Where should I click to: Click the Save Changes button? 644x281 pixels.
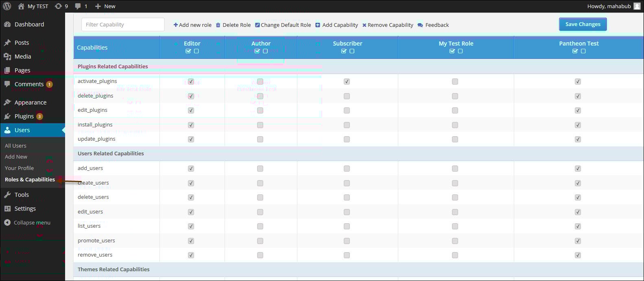[x=583, y=24]
